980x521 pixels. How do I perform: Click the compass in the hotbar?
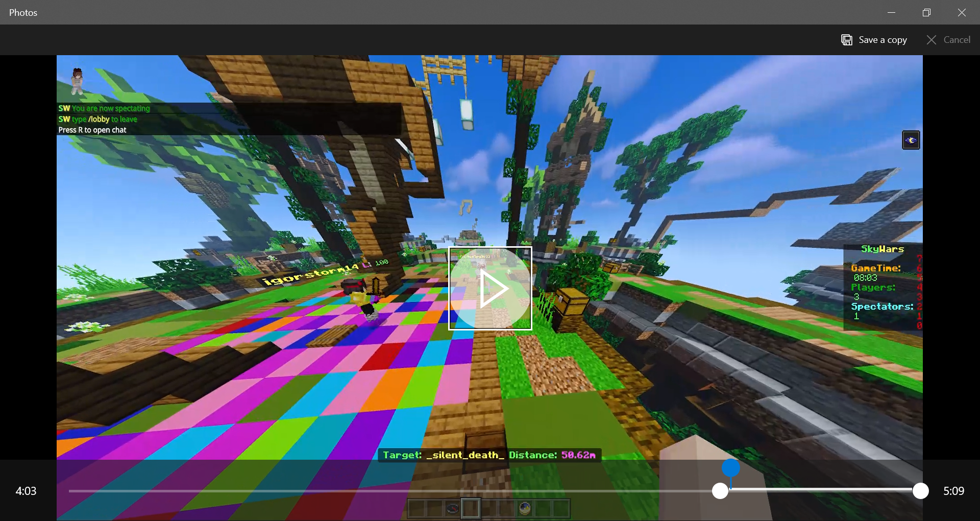tap(452, 508)
